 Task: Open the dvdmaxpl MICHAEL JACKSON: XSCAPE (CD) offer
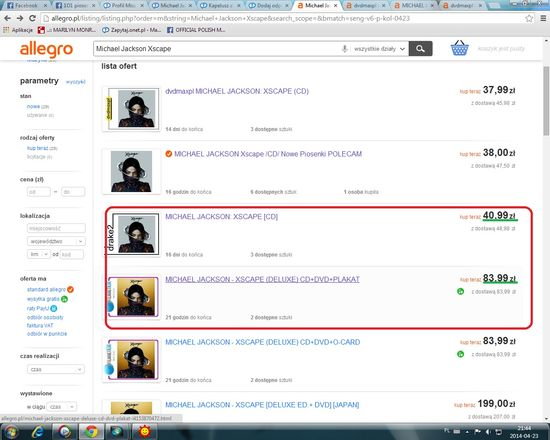point(237,91)
